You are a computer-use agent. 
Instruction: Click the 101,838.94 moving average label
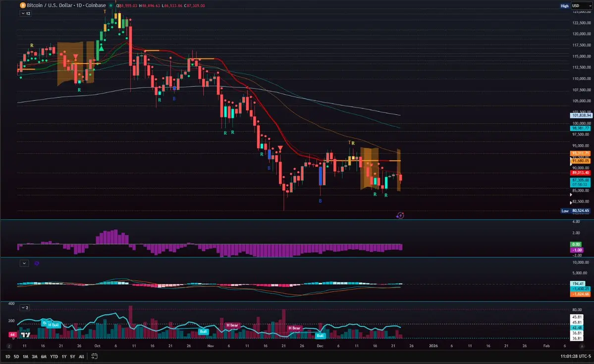[581, 115]
